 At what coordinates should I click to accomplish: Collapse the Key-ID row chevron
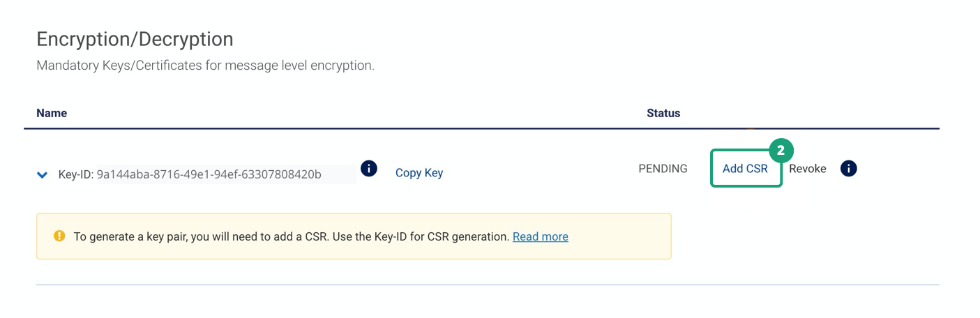[x=42, y=175]
